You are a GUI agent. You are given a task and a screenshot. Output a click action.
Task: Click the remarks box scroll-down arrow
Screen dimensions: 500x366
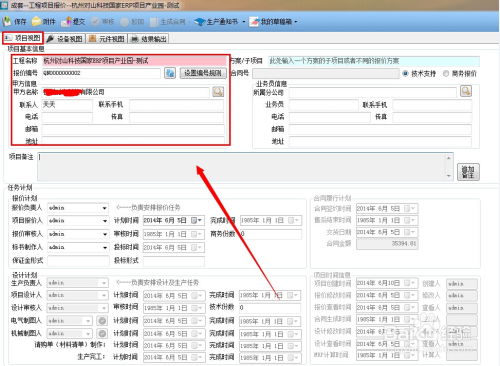coord(449,176)
